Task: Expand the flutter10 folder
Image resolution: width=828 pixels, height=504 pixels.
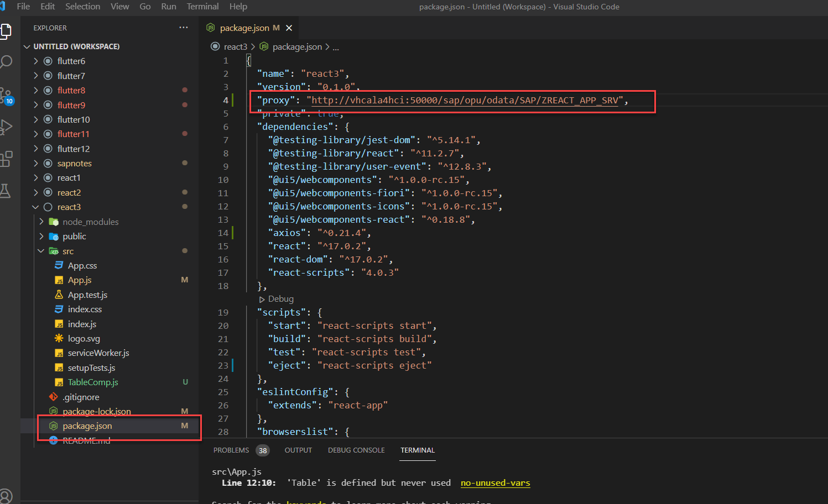Action: click(x=36, y=119)
